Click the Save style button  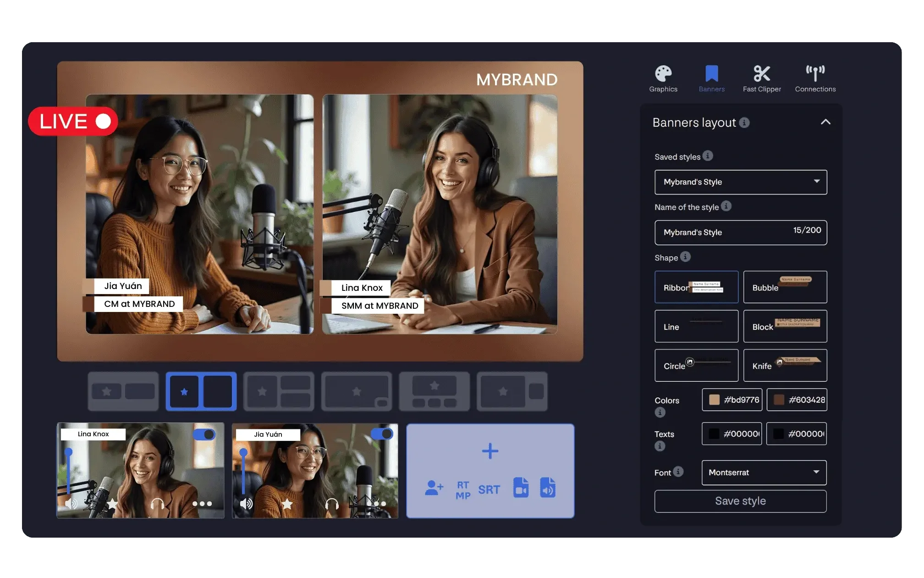coord(740,501)
